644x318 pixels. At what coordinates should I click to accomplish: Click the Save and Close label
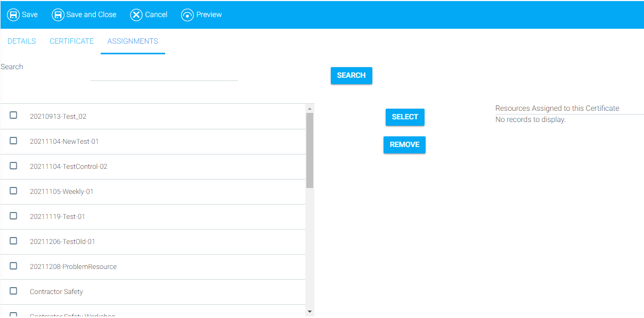(x=91, y=15)
